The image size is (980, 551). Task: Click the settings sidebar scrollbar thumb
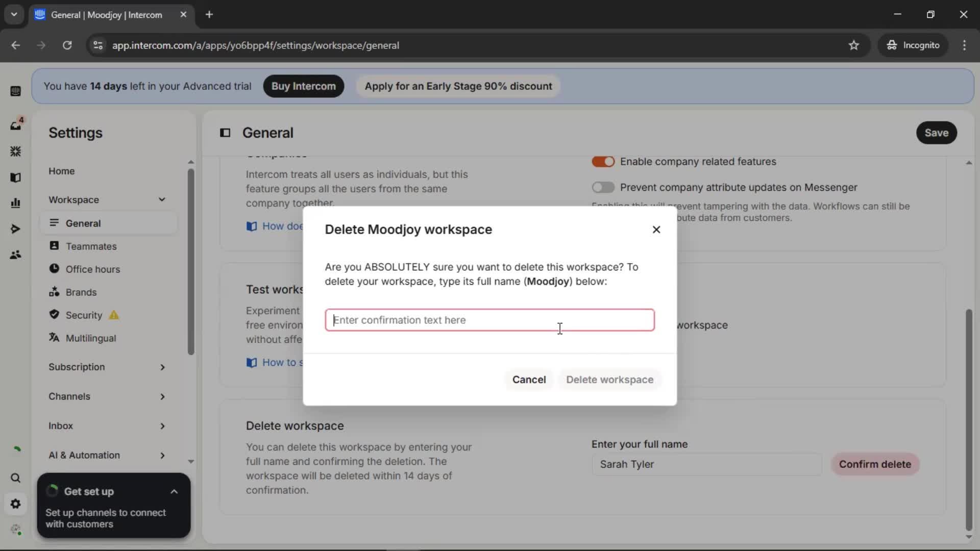pos(191,262)
